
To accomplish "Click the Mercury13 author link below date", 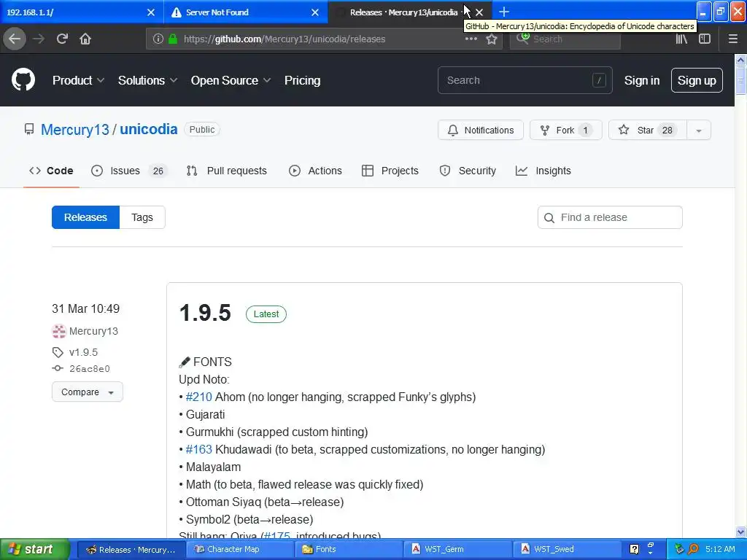I will (93, 331).
